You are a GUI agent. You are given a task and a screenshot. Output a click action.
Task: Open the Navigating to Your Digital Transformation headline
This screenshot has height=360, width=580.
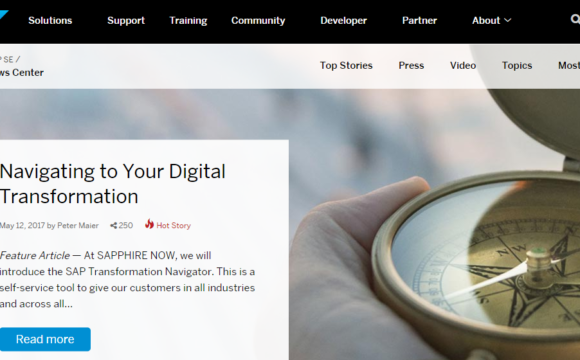tap(112, 184)
